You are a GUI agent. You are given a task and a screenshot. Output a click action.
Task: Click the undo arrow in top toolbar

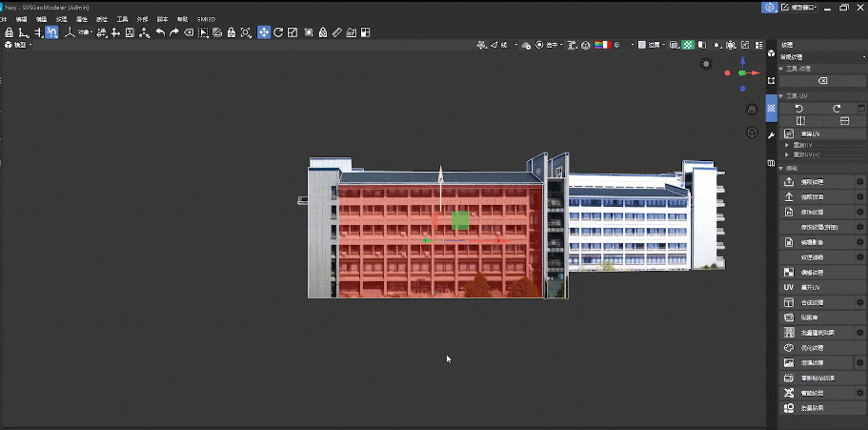(x=160, y=32)
